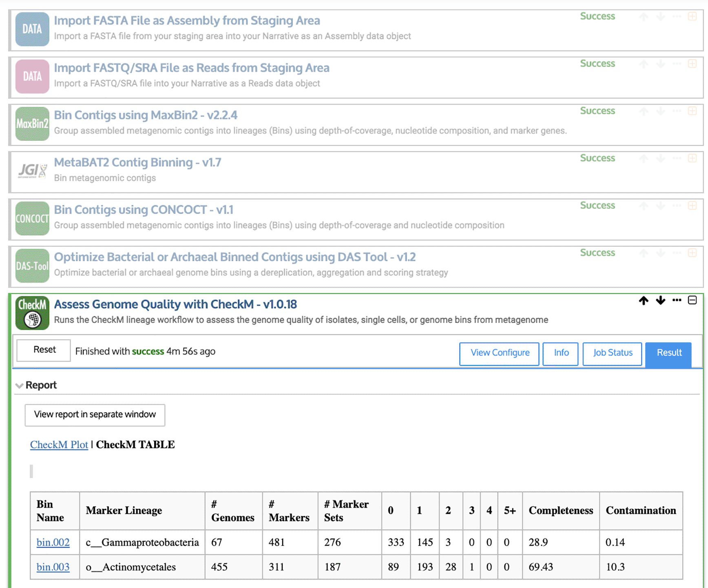
Task: Open options menu for the MaxBin2 cell
Action: tap(677, 111)
